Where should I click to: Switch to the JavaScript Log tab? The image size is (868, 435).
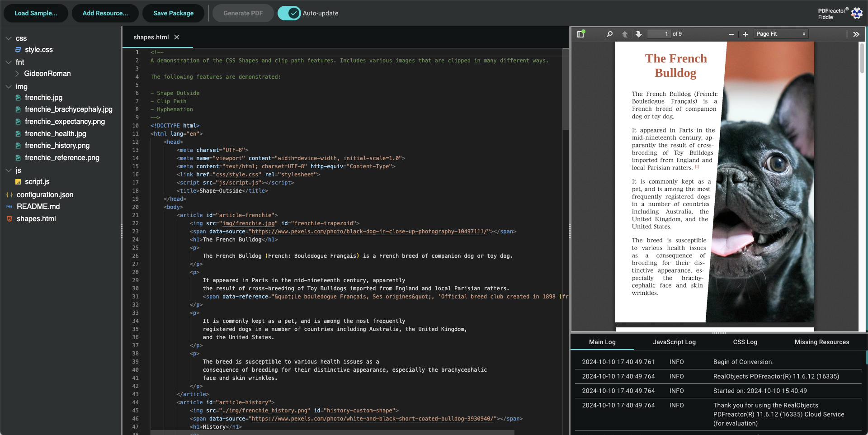tap(674, 342)
